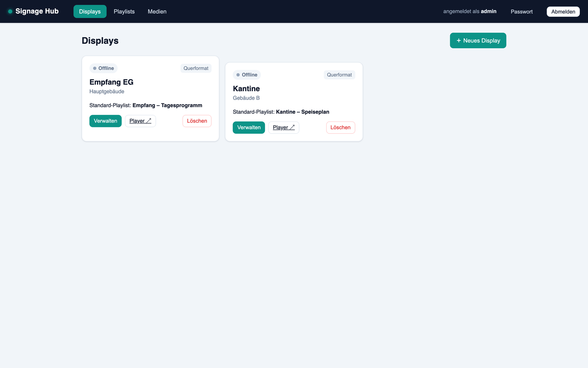The width and height of the screenshot is (588, 368).
Task: Click playlist name Empfang – Tagesprogramm
Action: tap(167, 105)
